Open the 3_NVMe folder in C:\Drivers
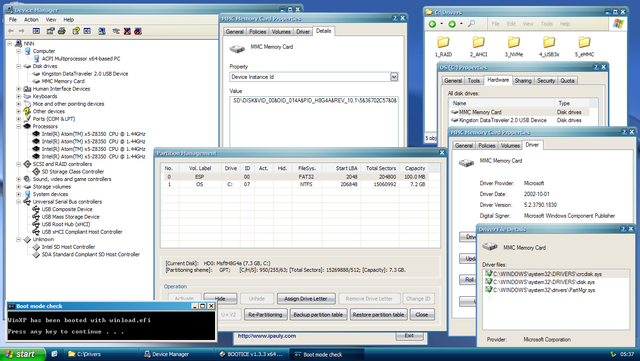Screen dimensions: 640x361 (x=514, y=46)
